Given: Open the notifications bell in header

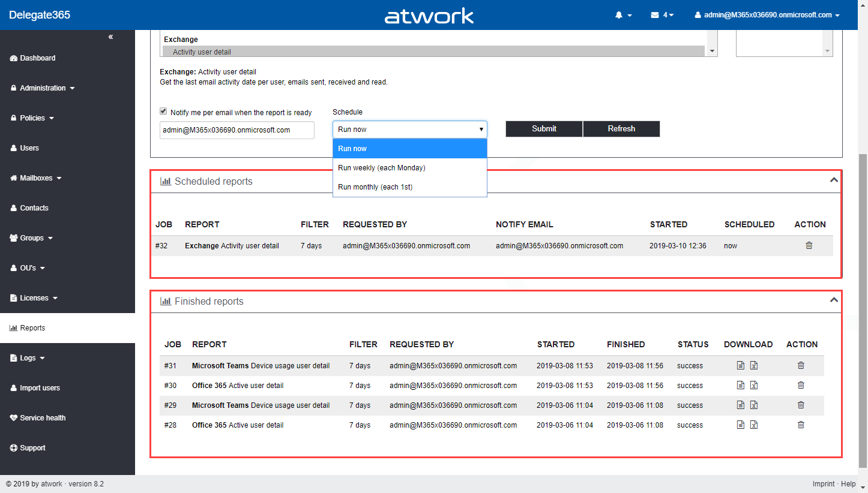Looking at the screenshot, I should point(623,15).
